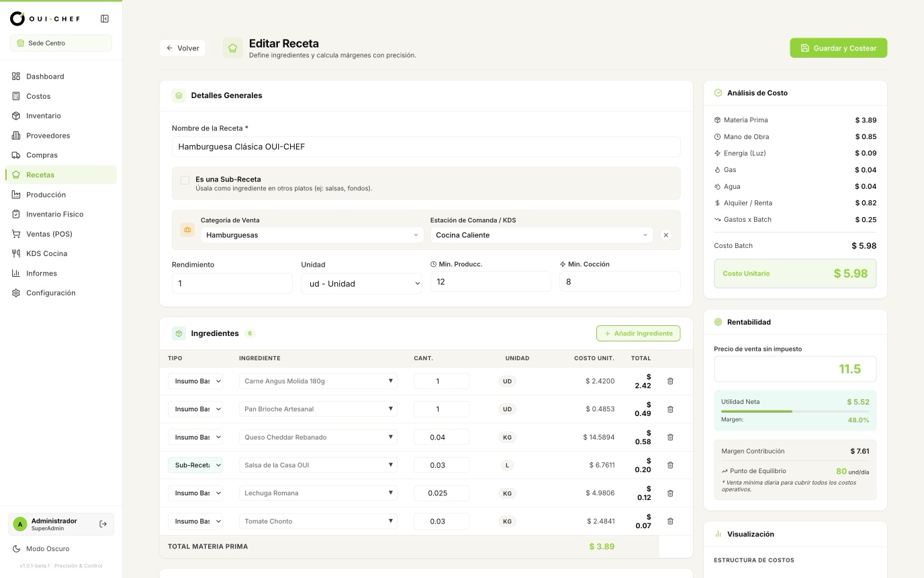Image resolution: width=924 pixels, height=578 pixels.
Task: Expand the Estación de Comanda Cocina Caliente dropdown
Action: click(x=541, y=235)
